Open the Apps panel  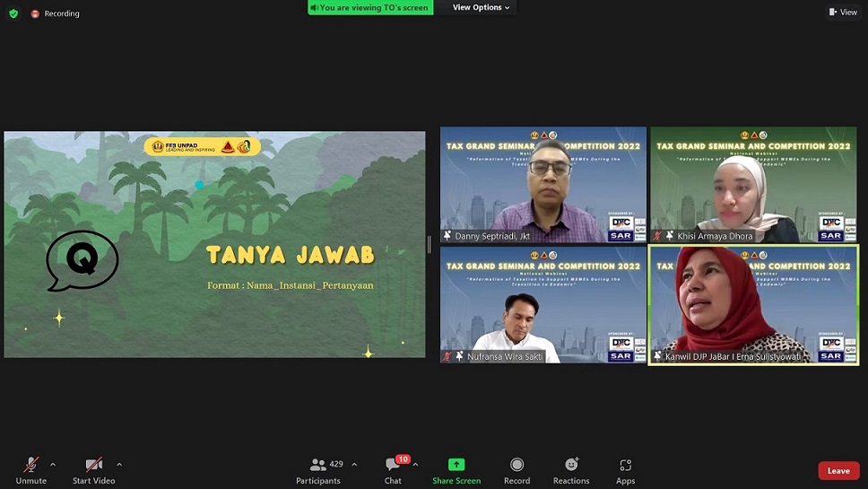pos(625,469)
